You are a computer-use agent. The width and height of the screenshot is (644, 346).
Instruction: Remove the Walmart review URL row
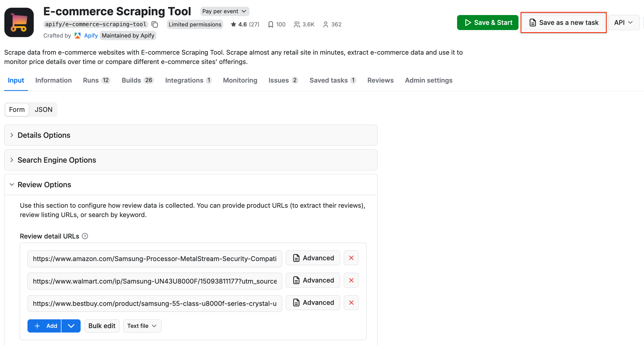(351, 280)
